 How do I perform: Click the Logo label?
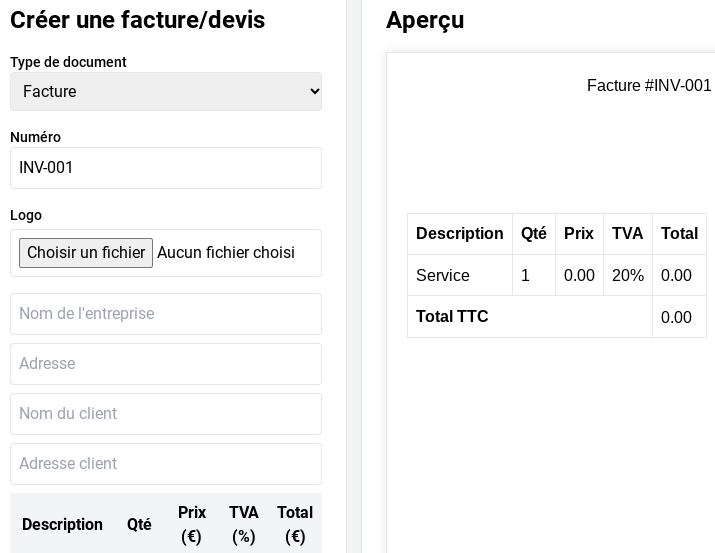pyautogui.click(x=26, y=215)
